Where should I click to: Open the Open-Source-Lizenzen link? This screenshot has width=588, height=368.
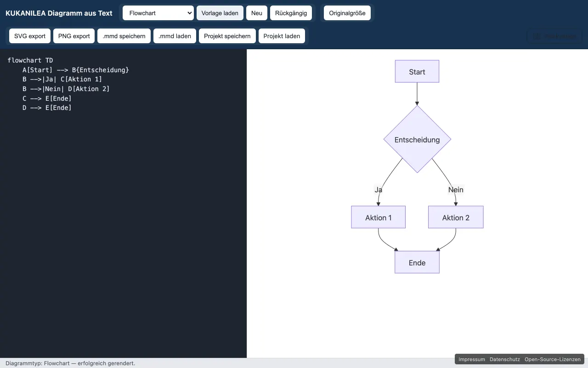[553, 359]
